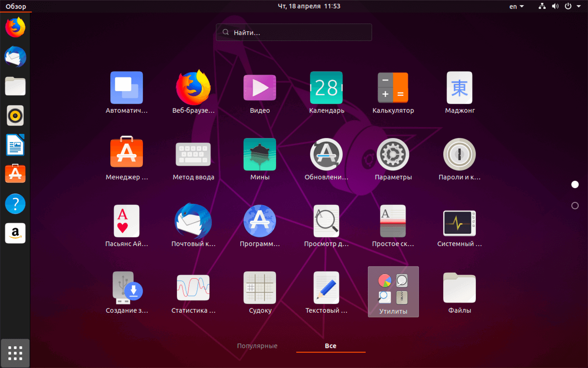Select first app page indicator dot

[575, 184]
